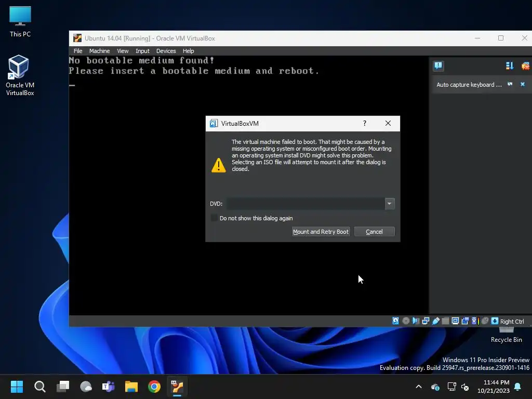Expand the Auto capture keyboard notification details
The image size is (532, 399).
[510, 85]
